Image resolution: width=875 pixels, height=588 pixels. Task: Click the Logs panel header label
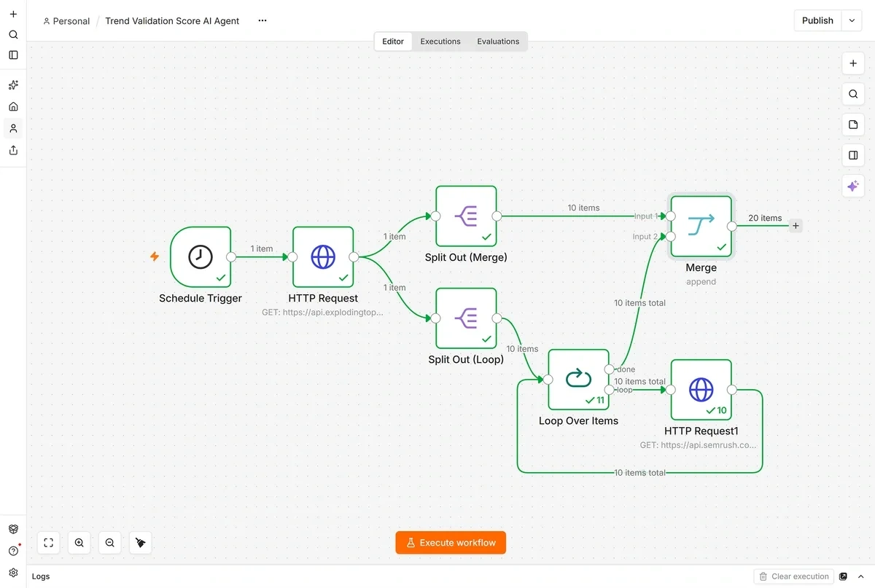tap(41, 576)
